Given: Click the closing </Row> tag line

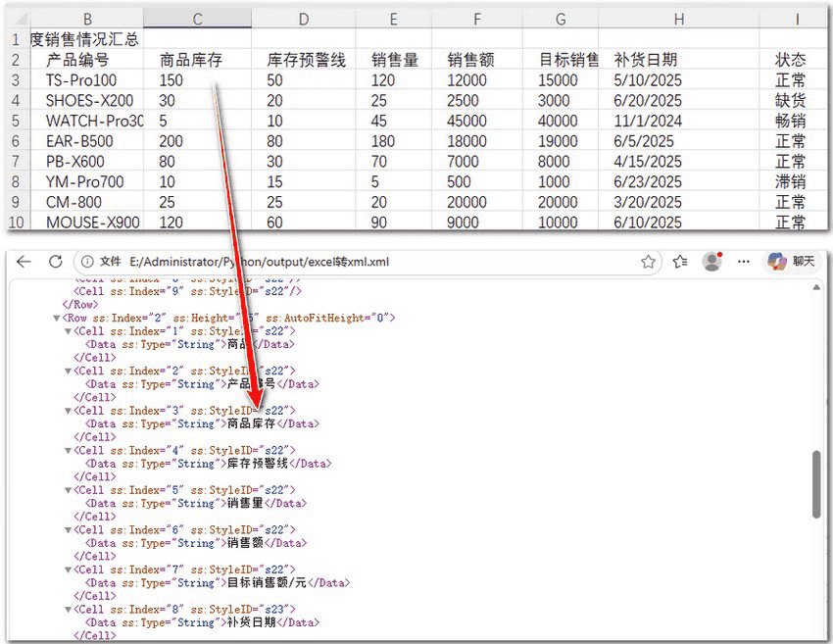Looking at the screenshot, I should 80,305.
